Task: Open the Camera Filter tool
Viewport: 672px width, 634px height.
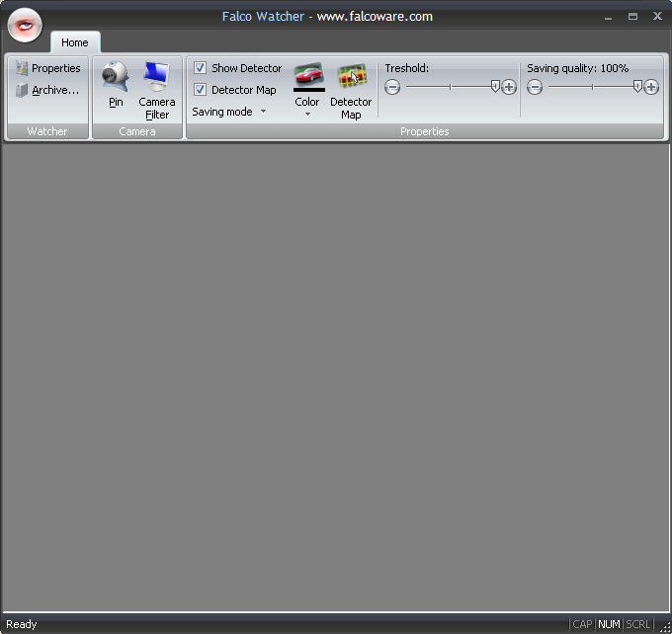Action: pyautogui.click(x=156, y=77)
